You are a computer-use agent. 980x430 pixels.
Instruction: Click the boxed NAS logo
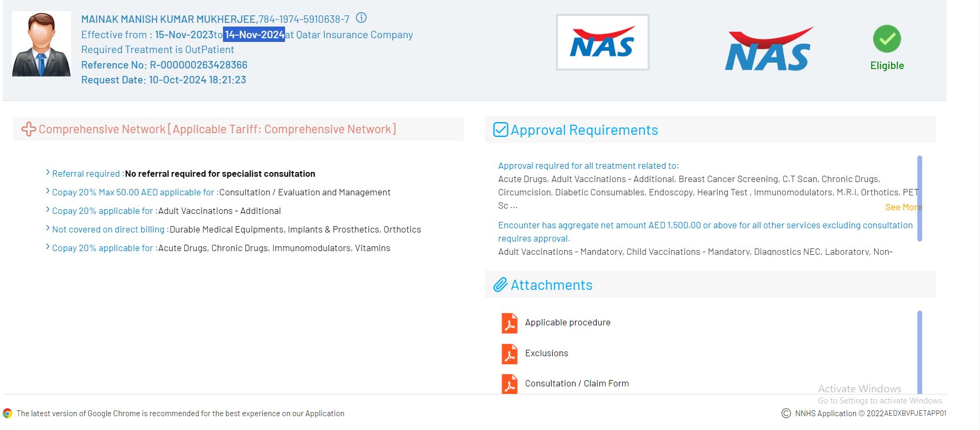point(603,42)
